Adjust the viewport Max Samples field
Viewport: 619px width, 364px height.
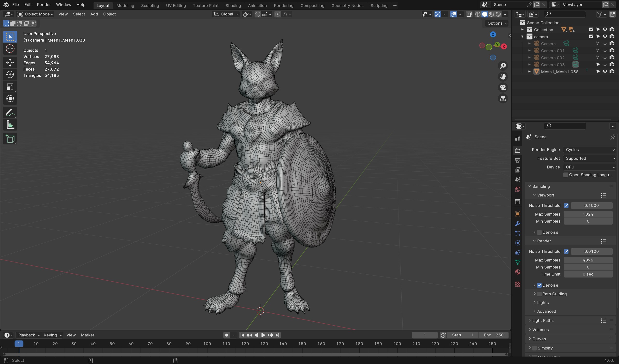coord(588,214)
